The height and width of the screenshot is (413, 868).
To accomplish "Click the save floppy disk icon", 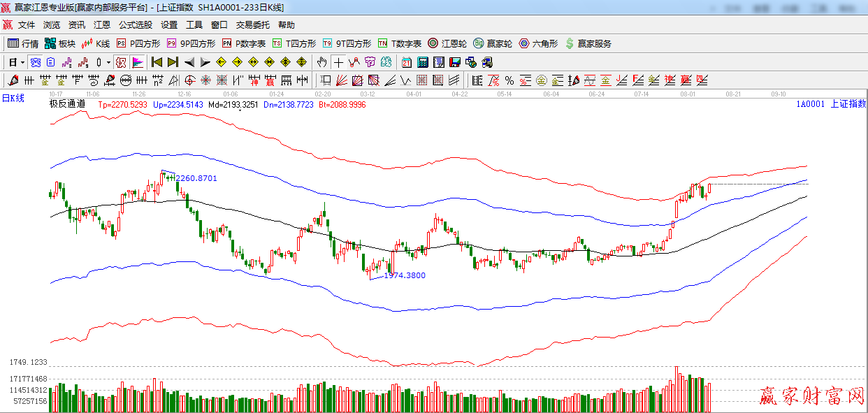I will point(455,62).
